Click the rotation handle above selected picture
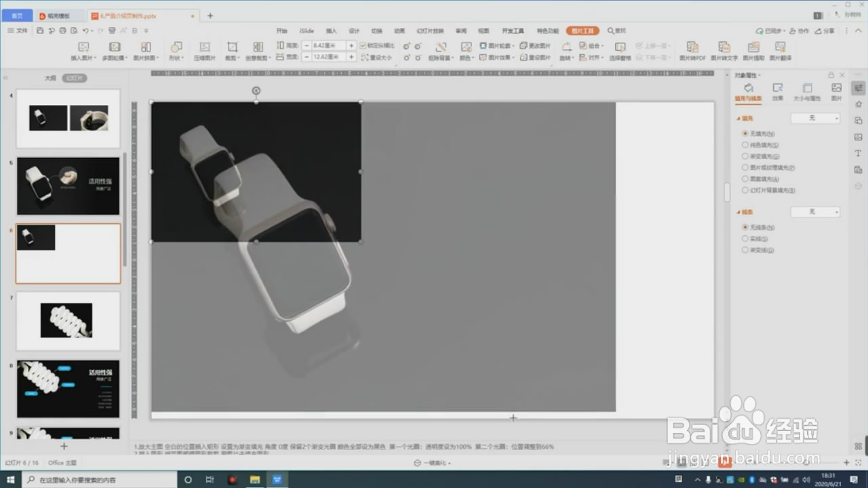The height and width of the screenshot is (488, 868). coord(256,90)
